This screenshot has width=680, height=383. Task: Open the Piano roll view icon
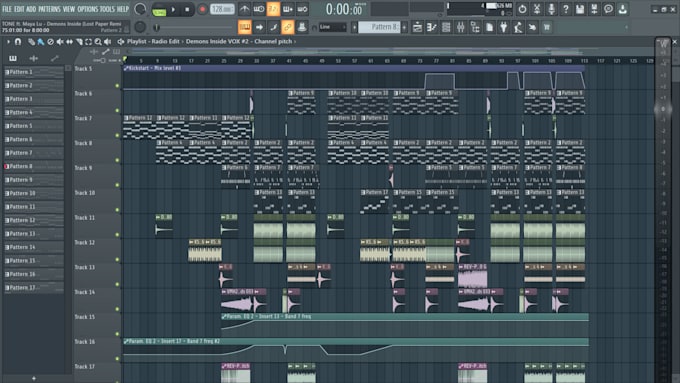[x=432, y=27]
